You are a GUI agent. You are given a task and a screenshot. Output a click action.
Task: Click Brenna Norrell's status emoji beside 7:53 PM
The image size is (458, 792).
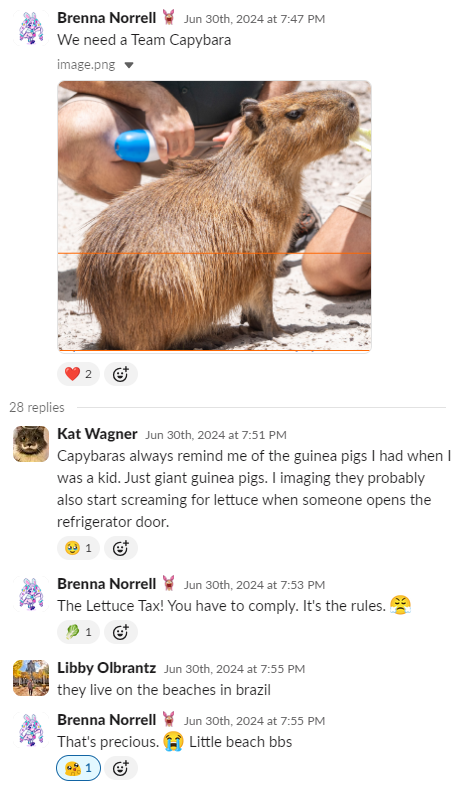(x=169, y=583)
